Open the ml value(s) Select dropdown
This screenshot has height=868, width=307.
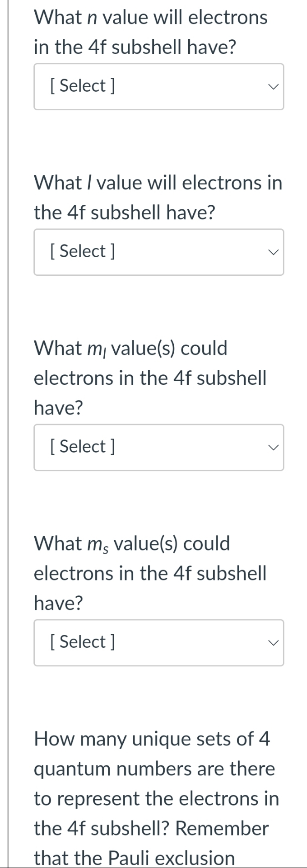point(159,447)
